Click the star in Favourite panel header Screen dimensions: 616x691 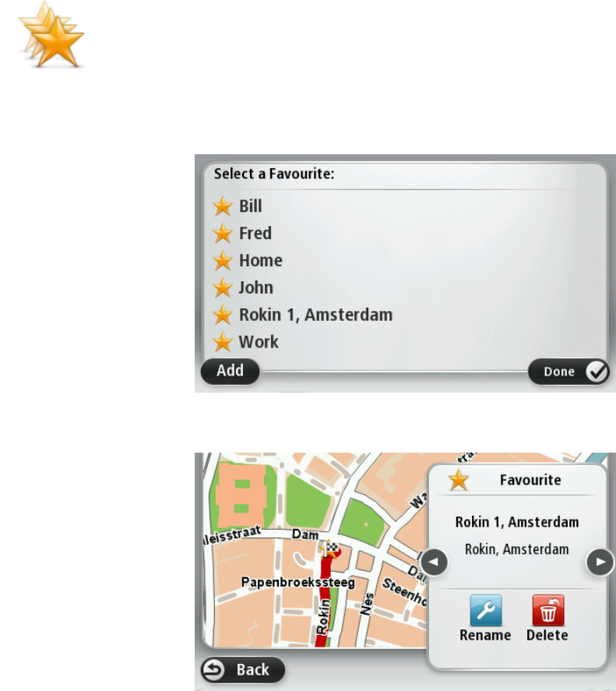click(458, 480)
